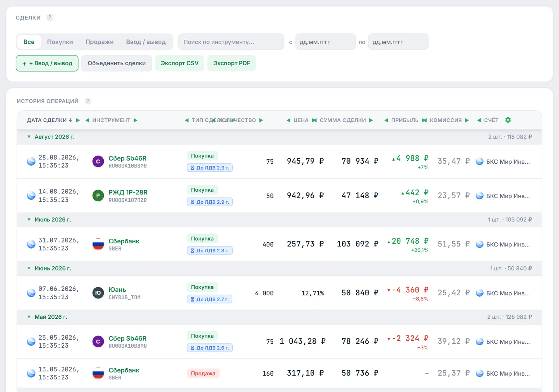Viewport: 559px width, 392px height.
Task: Collapse Июнь 2026 г. group
Action: pyautogui.click(x=29, y=268)
